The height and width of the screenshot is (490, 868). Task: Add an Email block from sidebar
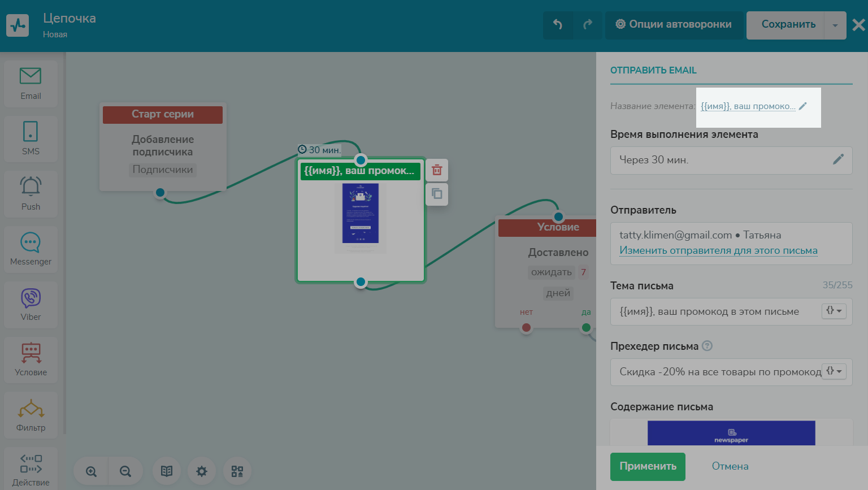click(x=31, y=83)
